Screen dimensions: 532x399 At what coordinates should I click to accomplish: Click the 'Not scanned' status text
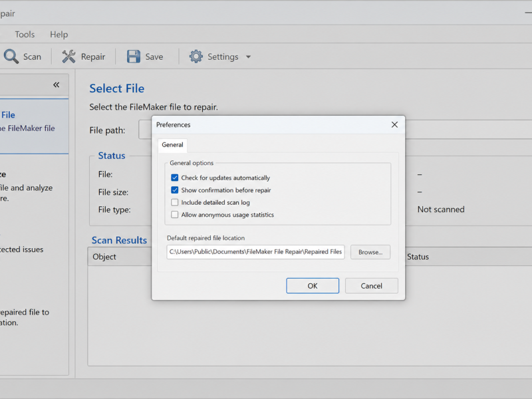click(x=441, y=209)
